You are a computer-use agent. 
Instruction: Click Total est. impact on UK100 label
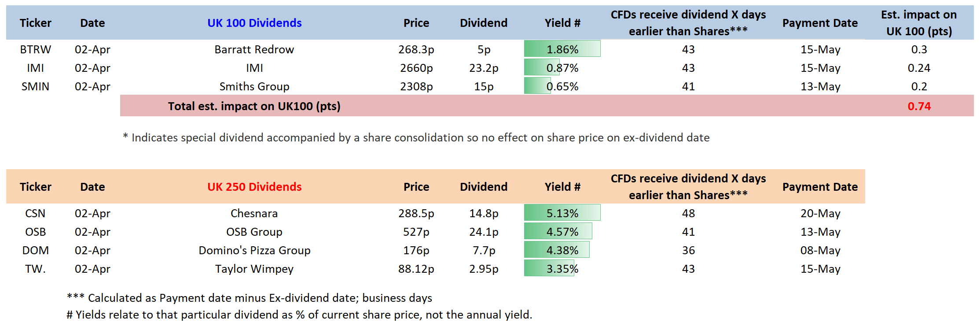pyautogui.click(x=254, y=106)
